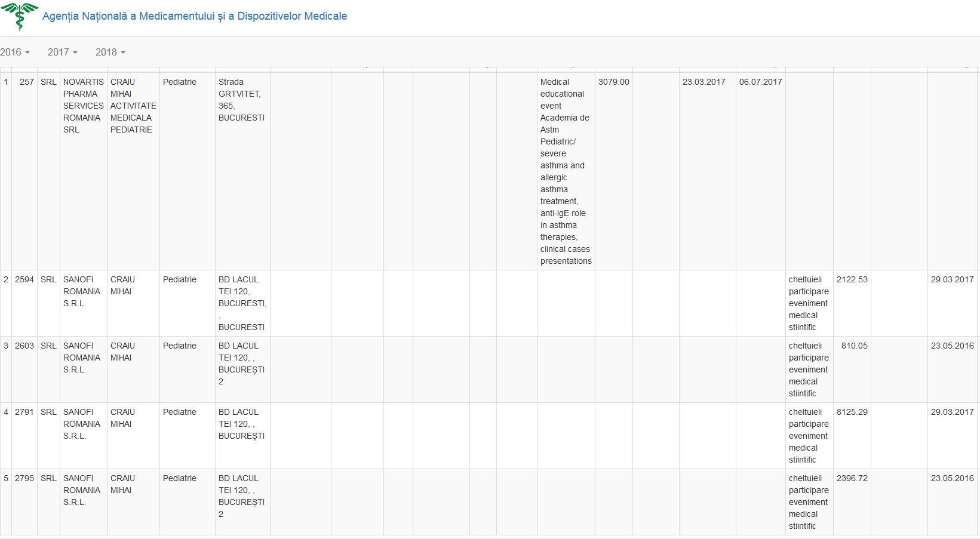The height and width of the screenshot is (539, 980).
Task: Click the Medical educational event description cell
Action: [x=565, y=171]
